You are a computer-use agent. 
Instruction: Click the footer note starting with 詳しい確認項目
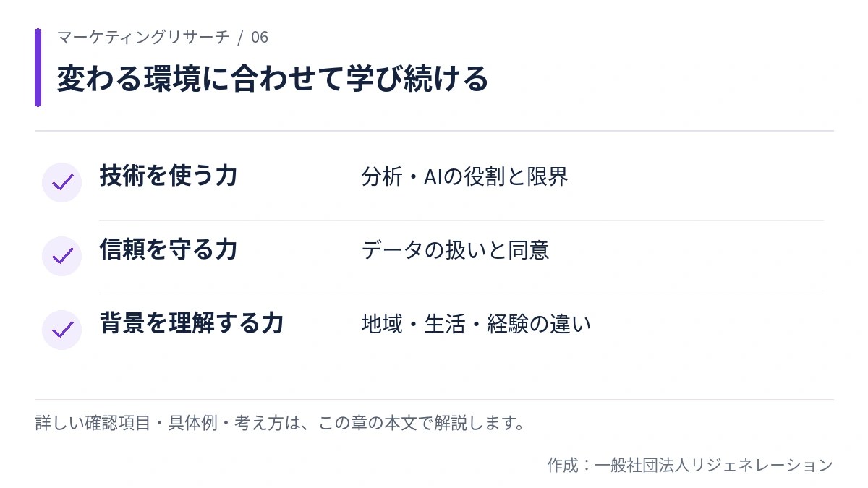tap(280, 423)
